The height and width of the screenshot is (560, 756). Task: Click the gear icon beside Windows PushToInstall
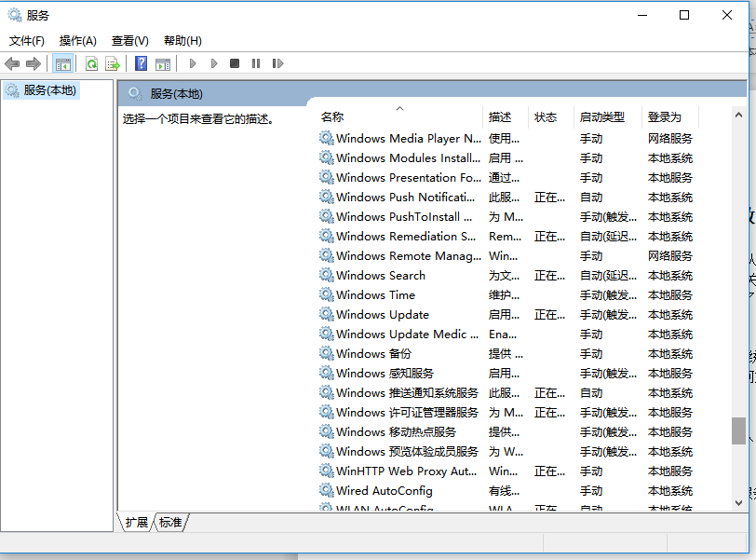(327, 216)
